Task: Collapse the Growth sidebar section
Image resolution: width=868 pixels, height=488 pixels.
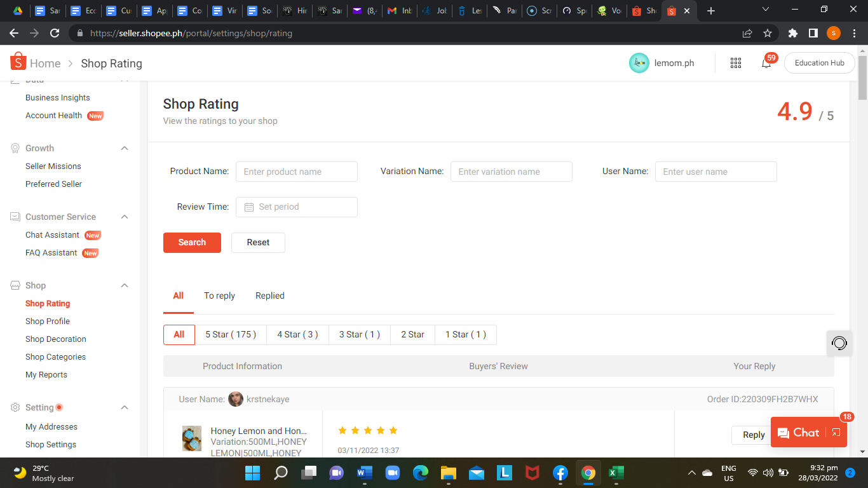Action: (x=125, y=148)
